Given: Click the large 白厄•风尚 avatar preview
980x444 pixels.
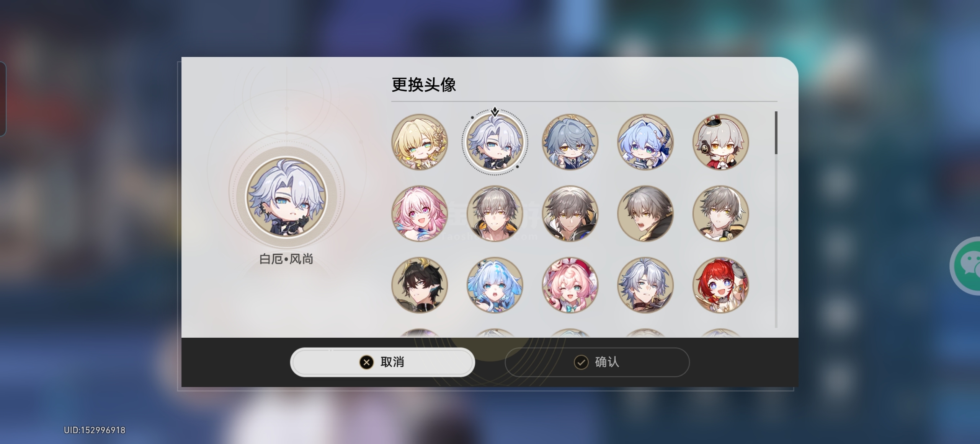Looking at the screenshot, I should (286, 197).
